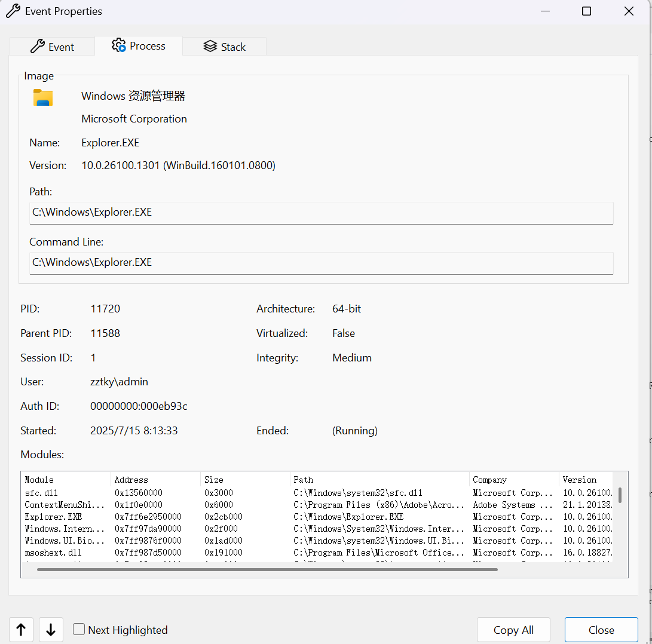Click the size value 0x191000
Image resolution: width=652 pixels, height=644 pixels.
[x=224, y=553]
